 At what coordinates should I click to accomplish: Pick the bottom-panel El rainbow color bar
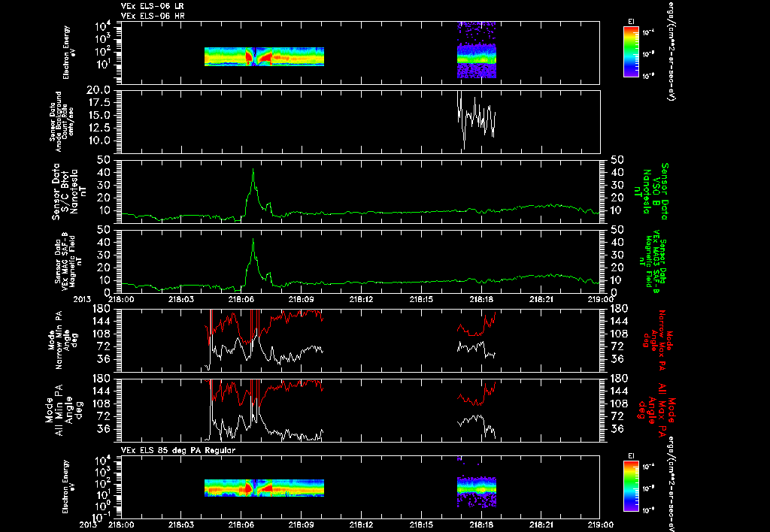[x=631, y=486]
